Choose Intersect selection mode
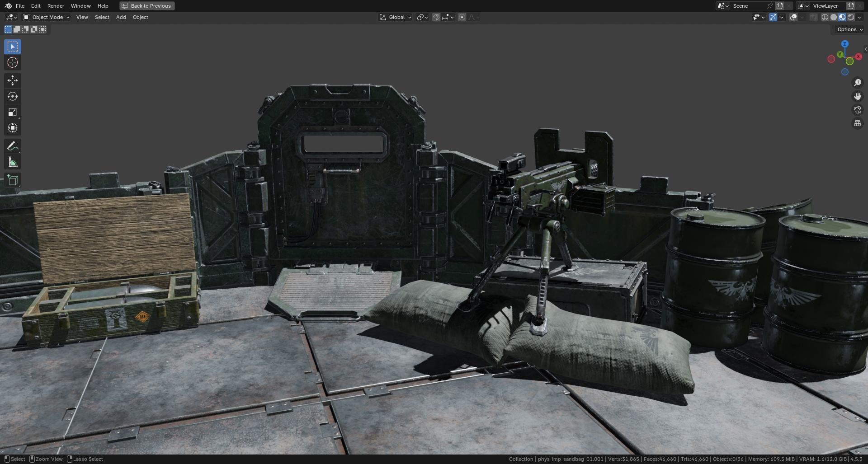Viewport: 868px width, 464px height. pyautogui.click(x=42, y=29)
